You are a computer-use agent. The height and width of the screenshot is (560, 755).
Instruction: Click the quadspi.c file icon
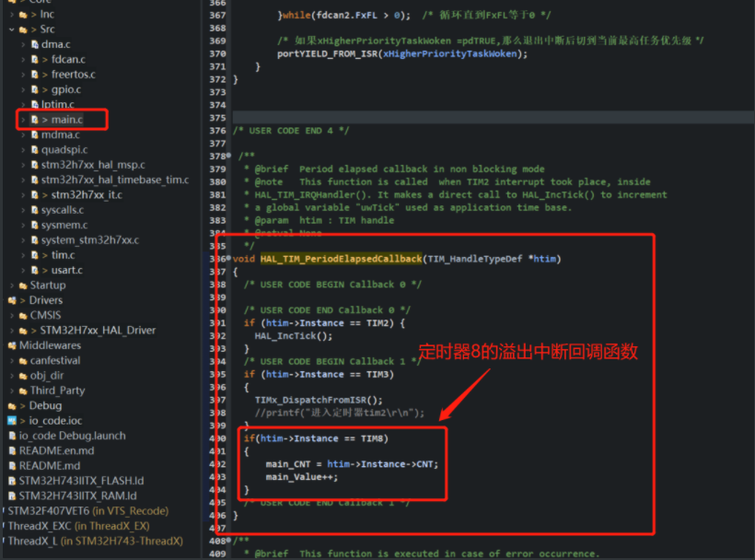pyautogui.click(x=35, y=150)
